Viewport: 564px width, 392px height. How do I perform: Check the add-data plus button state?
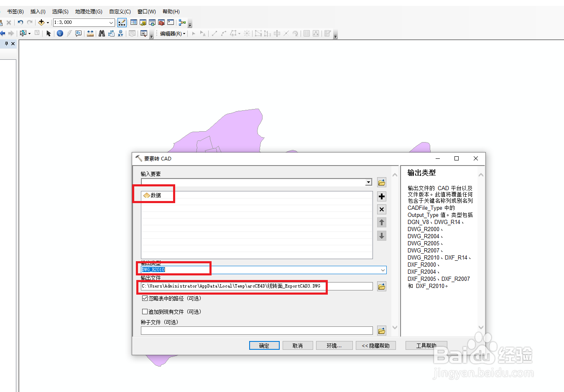[381, 196]
